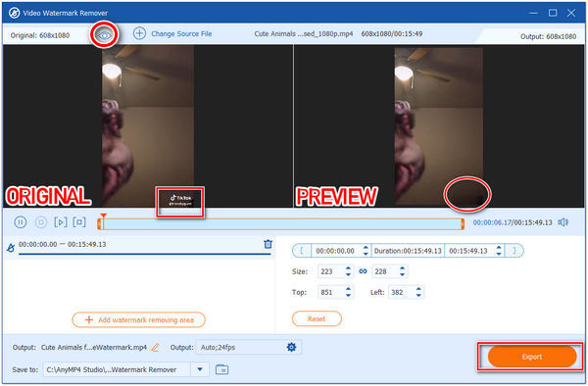Increase the width value 223
The height and width of the screenshot is (386, 588).
pos(348,268)
